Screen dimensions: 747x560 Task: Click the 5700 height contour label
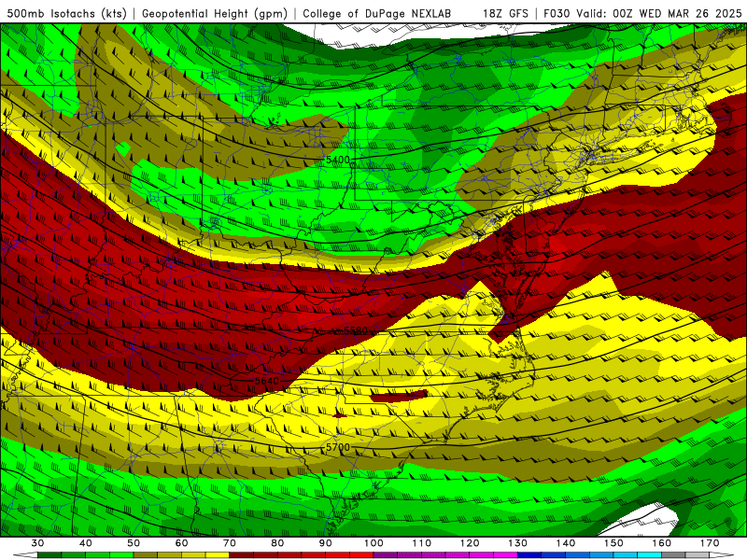coord(338,448)
